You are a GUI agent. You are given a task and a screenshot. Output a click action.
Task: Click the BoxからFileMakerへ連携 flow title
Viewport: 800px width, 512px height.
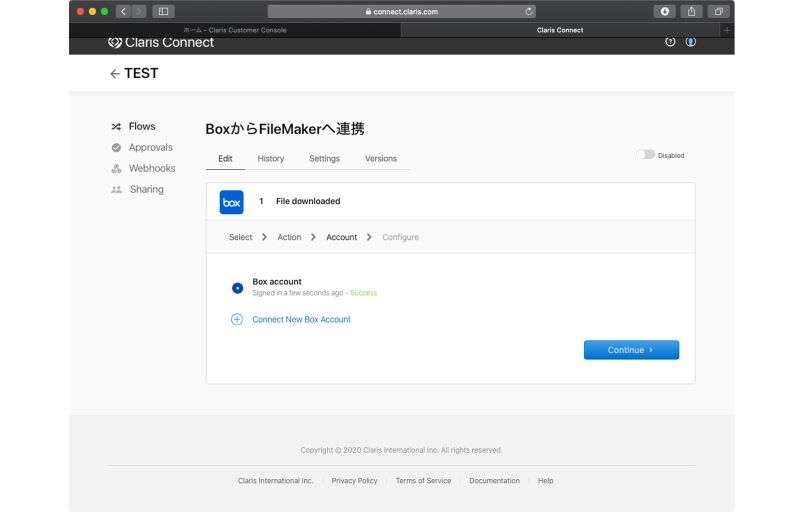tap(285, 129)
